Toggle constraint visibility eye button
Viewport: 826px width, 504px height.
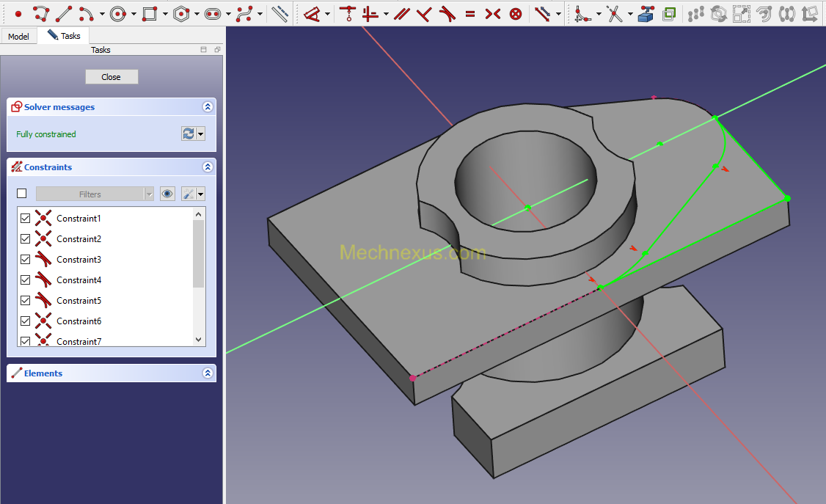(167, 194)
